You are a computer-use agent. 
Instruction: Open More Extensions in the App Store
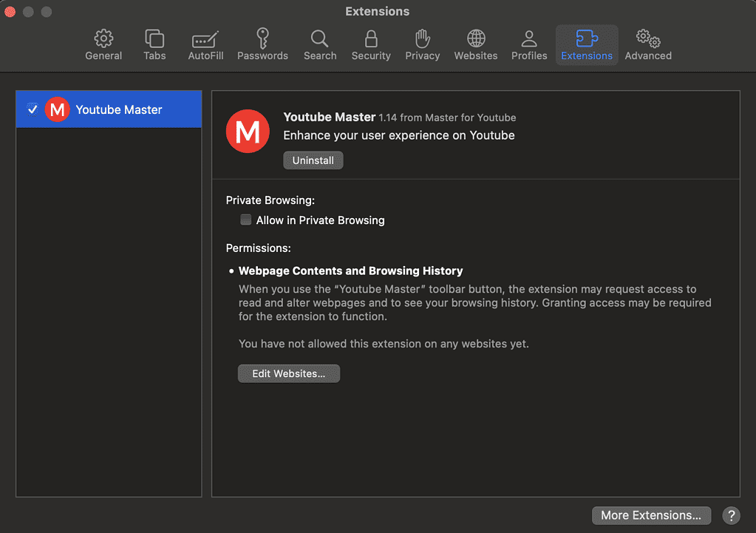[651, 515]
